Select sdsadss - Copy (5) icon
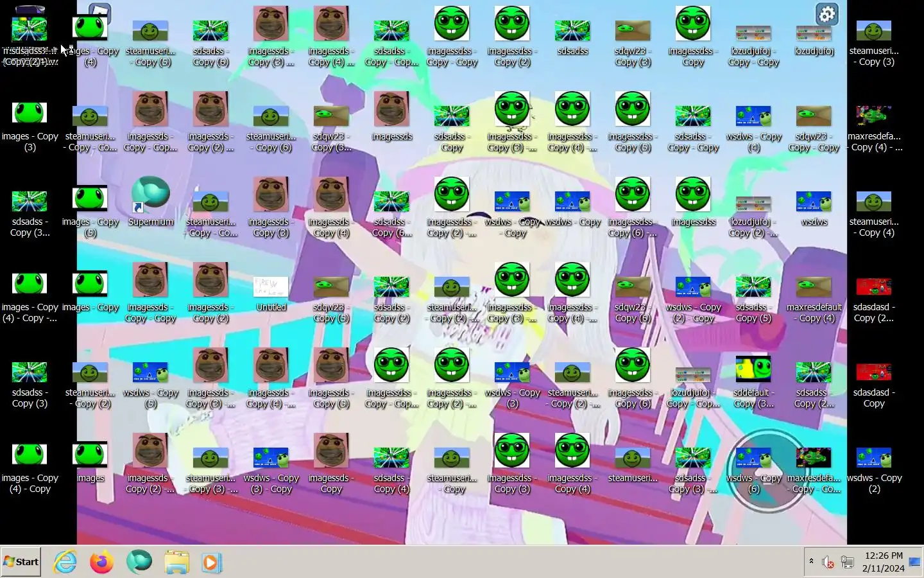The width and height of the screenshot is (924, 578). [754, 299]
